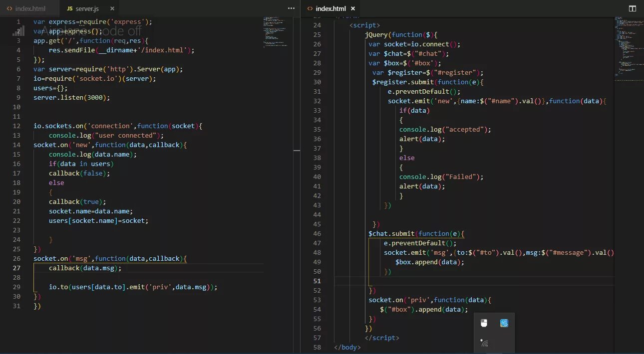
Task: Click "io=require('socket.io')(server);"
Action: pos(95,78)
